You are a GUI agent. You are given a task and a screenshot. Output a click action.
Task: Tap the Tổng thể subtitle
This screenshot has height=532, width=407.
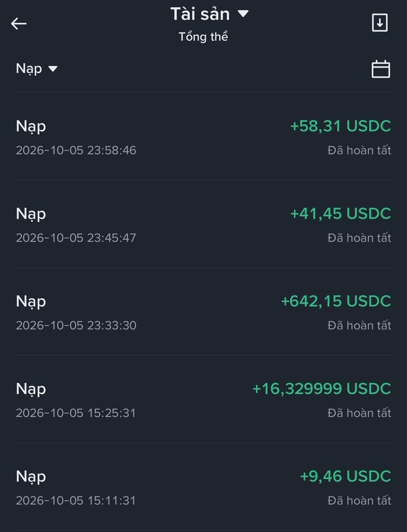point(203,37)
